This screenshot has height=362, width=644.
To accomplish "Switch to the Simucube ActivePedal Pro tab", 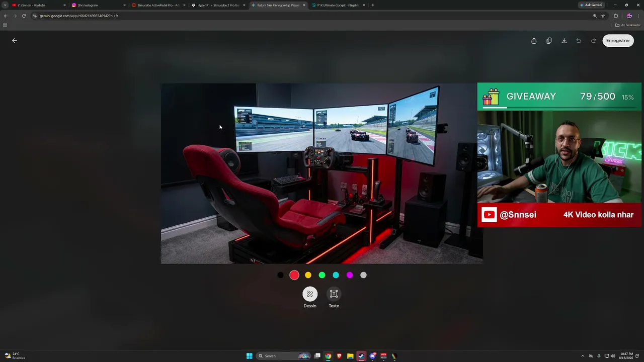I will (x=158, y=5).
